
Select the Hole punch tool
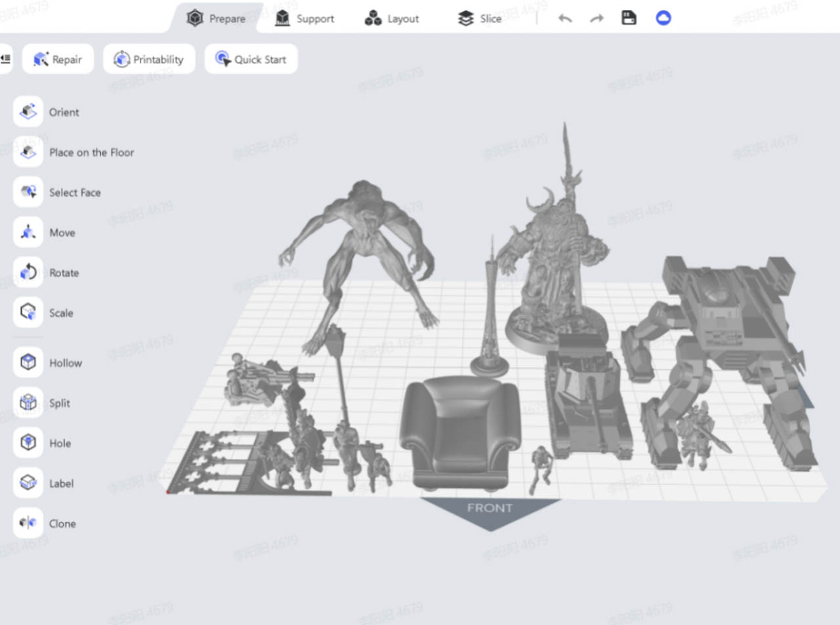pyautogui.click(x=28, y=443)
